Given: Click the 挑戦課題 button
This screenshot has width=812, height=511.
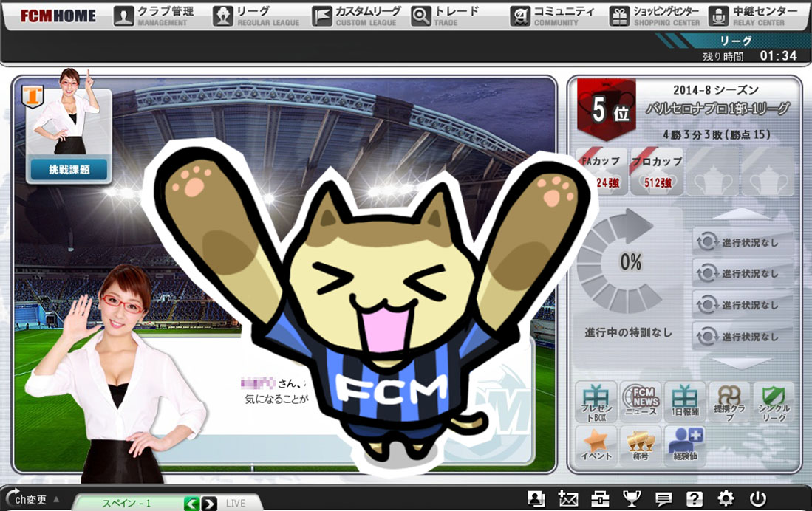Looking at the screenshot, I should pyautogui.click(x=69, y=169).
